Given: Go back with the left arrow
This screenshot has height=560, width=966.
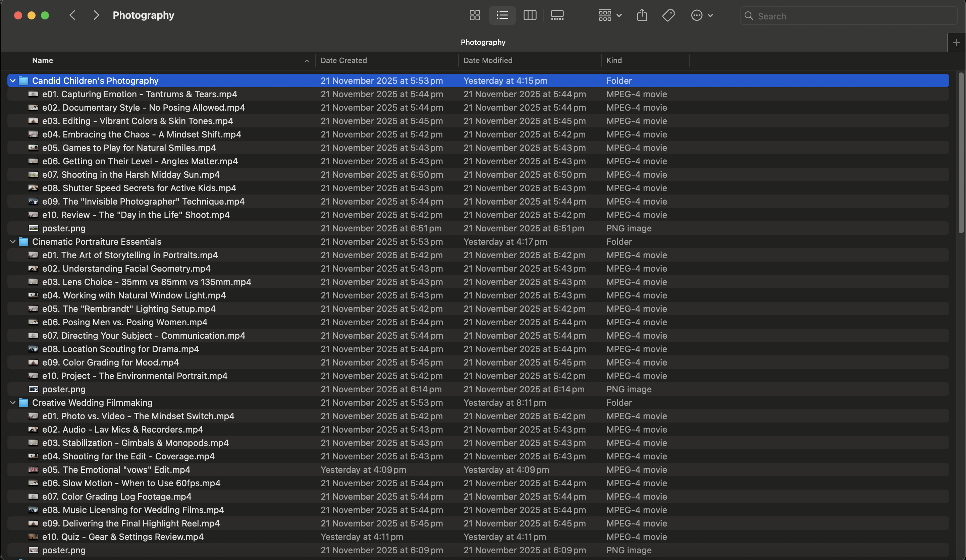Looking at the screenshot, I should tap(72, 15).
